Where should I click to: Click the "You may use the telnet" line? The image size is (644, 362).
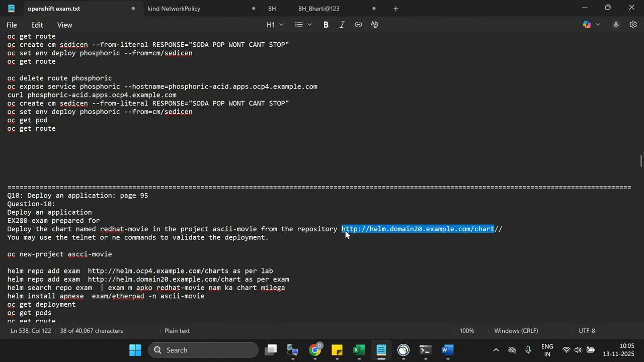(x=138, y=237)
